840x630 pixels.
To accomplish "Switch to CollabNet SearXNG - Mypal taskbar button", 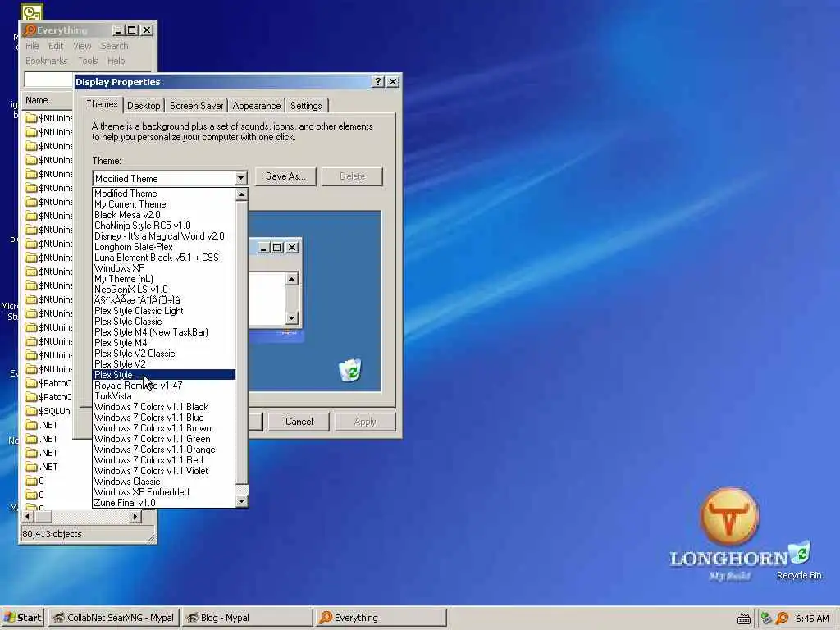I will tap(114, 618).
